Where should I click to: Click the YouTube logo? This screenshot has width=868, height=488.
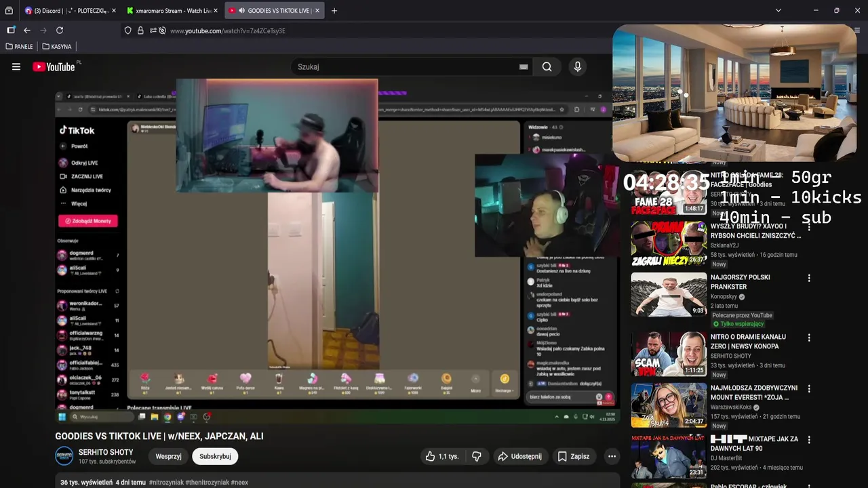(54, 66)
